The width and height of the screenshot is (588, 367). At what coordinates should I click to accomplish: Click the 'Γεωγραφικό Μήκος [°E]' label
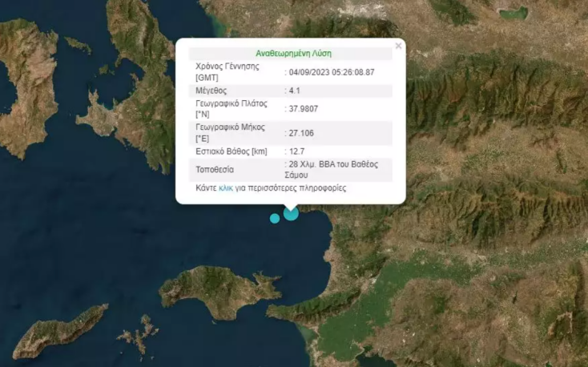click(230, 133)
